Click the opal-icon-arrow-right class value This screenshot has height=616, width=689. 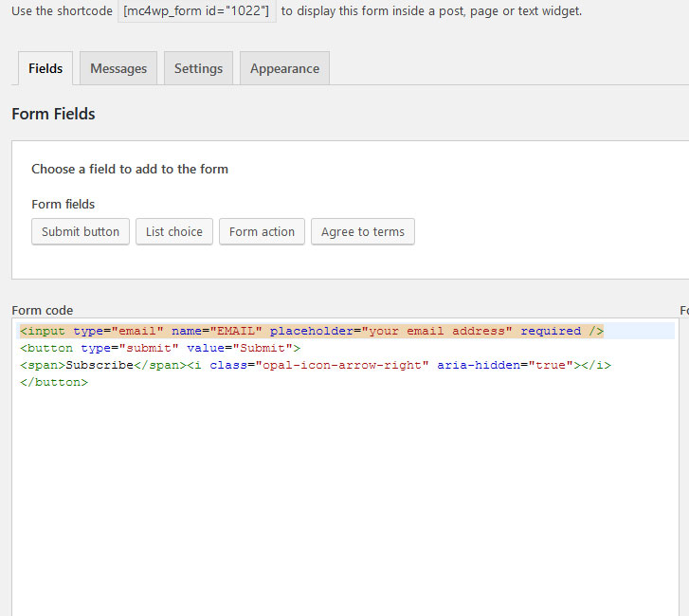(341, 365)
